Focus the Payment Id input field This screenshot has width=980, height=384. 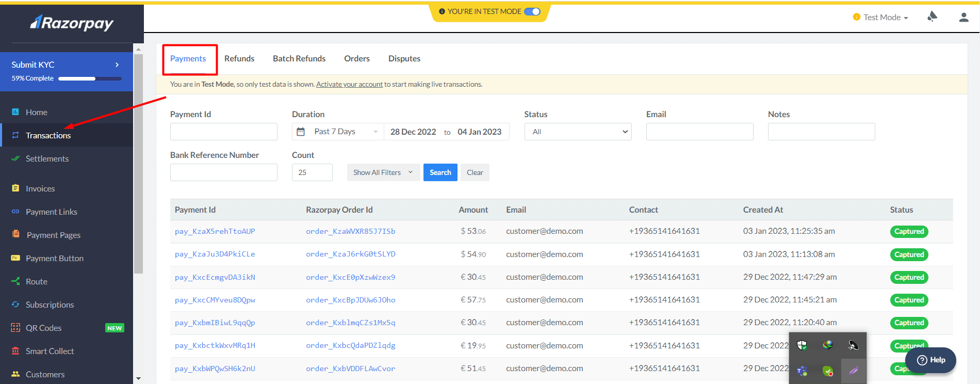(223, 132)
